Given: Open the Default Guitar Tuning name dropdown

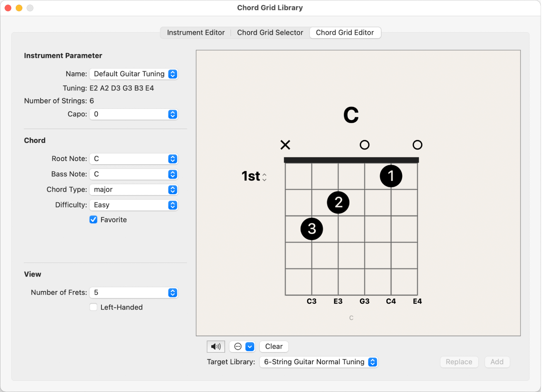Looking at the screenshot, I should tap(133, 74).
